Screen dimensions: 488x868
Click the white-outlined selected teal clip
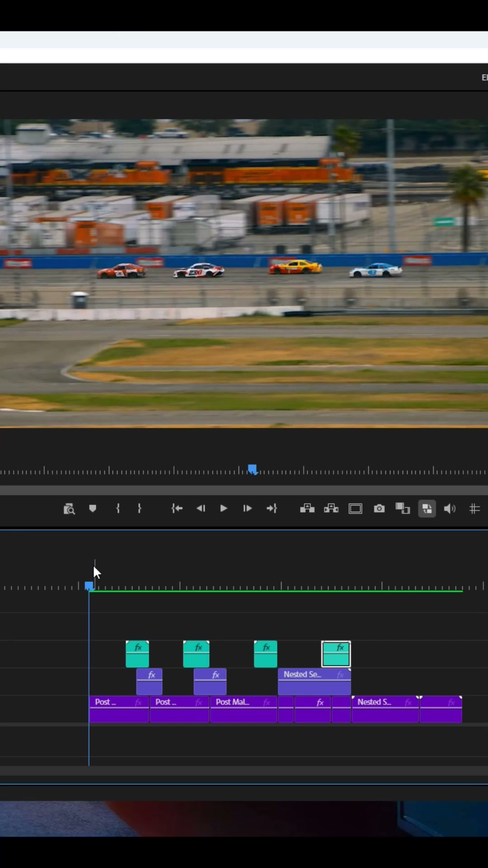[336, 654]
